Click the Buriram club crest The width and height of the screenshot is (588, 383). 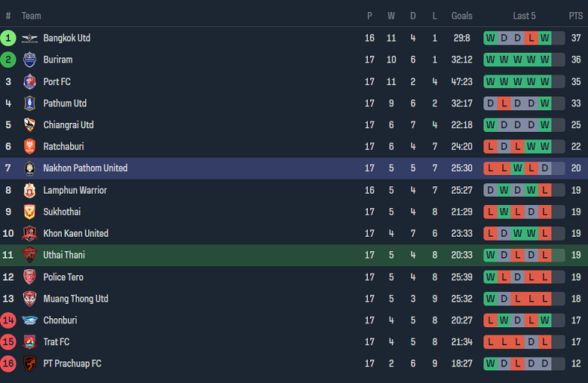point(29,60)
